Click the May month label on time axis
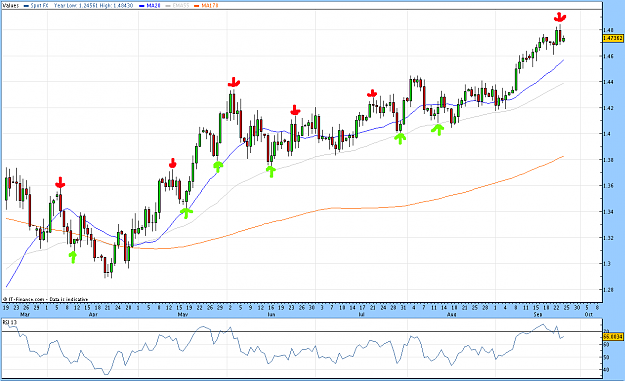The height and width of the screenshot is (381, 625). point(183,314)
